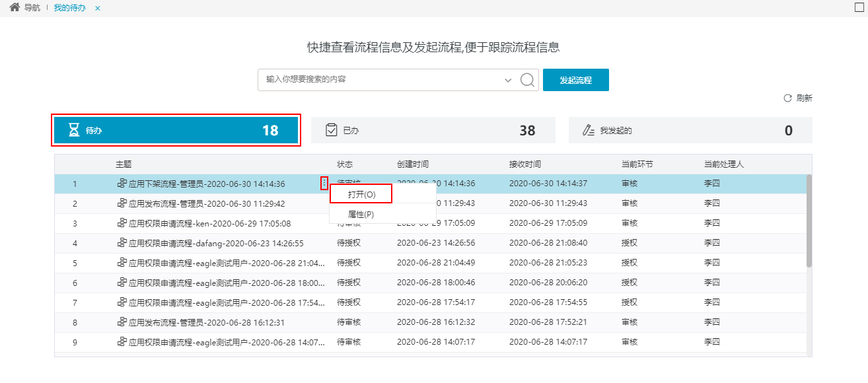
Task: Click the 当前处理人 column header
Action: 724,164
